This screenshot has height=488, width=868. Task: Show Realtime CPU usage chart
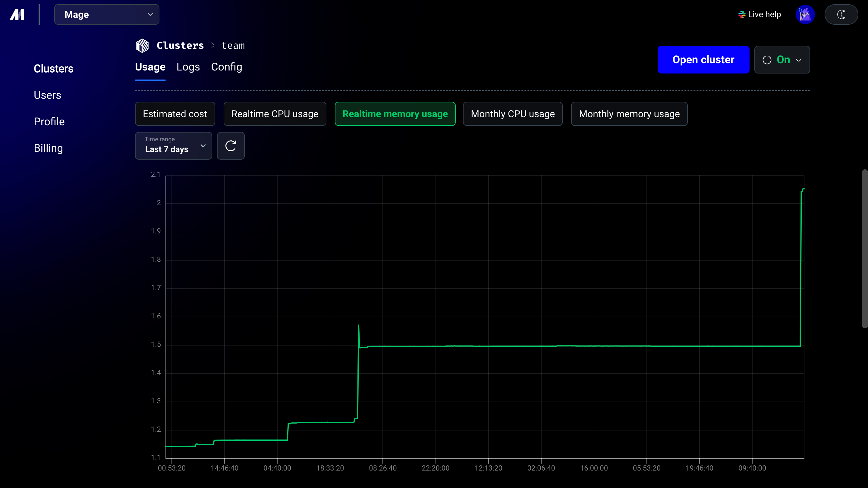click(x=275, y=114)
